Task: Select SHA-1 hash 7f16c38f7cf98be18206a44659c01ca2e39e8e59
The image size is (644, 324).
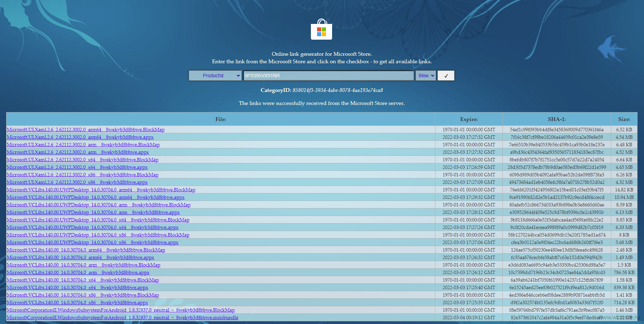Action: pos(557,137)
